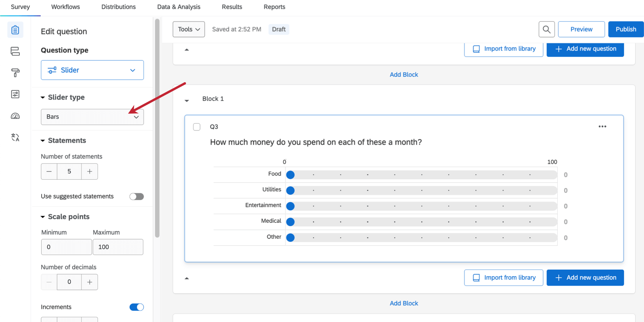Open the Question type Slider dropdown
Screen dimensions: 644x322
[x=92, y=70]
